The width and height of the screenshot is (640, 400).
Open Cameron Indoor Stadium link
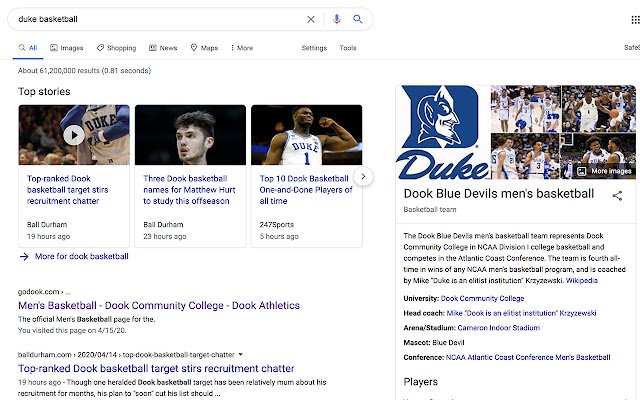pyautogui.click(x=498, y=328)
